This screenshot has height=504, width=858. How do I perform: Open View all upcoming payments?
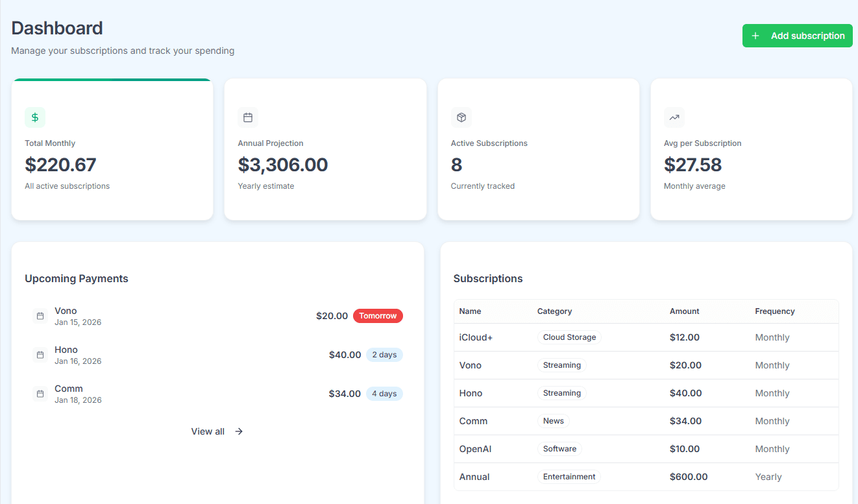pyautogui.click(x=208, y=431)
